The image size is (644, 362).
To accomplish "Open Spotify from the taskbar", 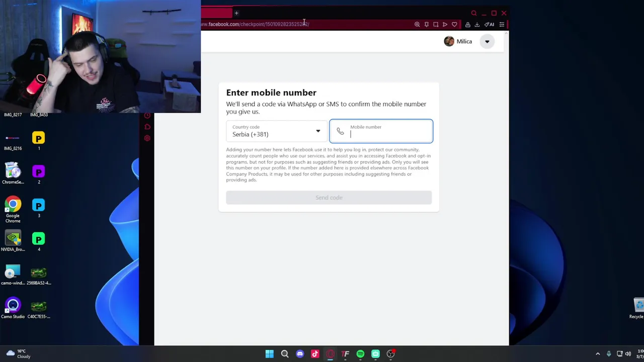I will click(360, 354).
